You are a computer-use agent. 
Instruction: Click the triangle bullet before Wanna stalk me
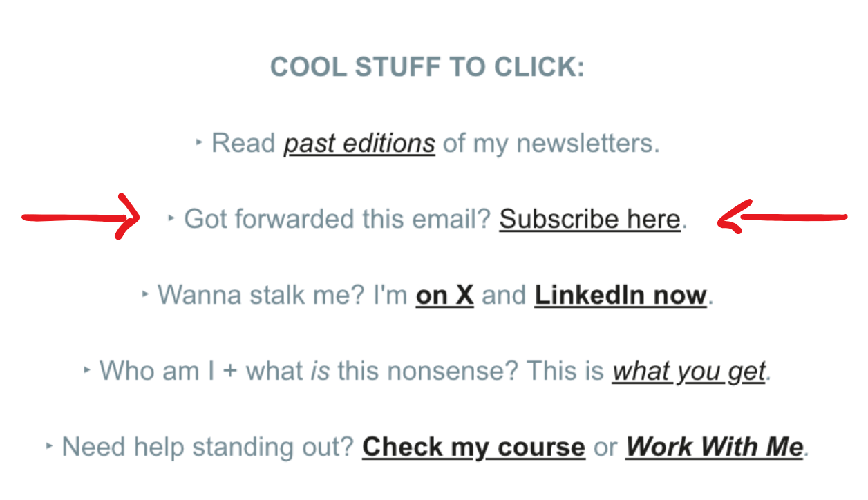point(145,294)
